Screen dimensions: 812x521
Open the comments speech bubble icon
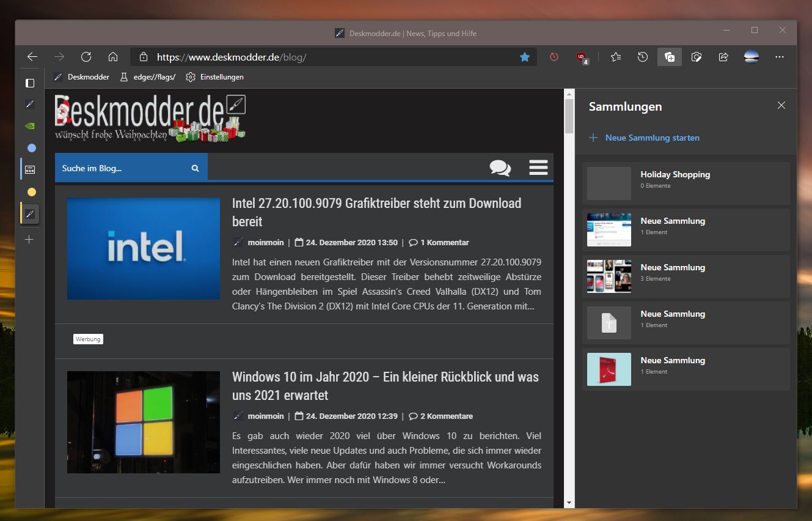pyautogui.click(x=500, y=168)
